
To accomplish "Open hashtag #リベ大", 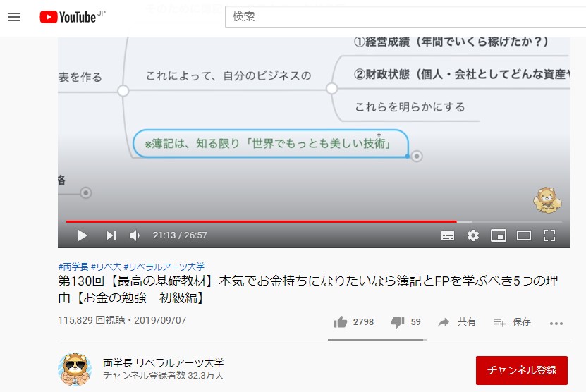I will 106,267.
